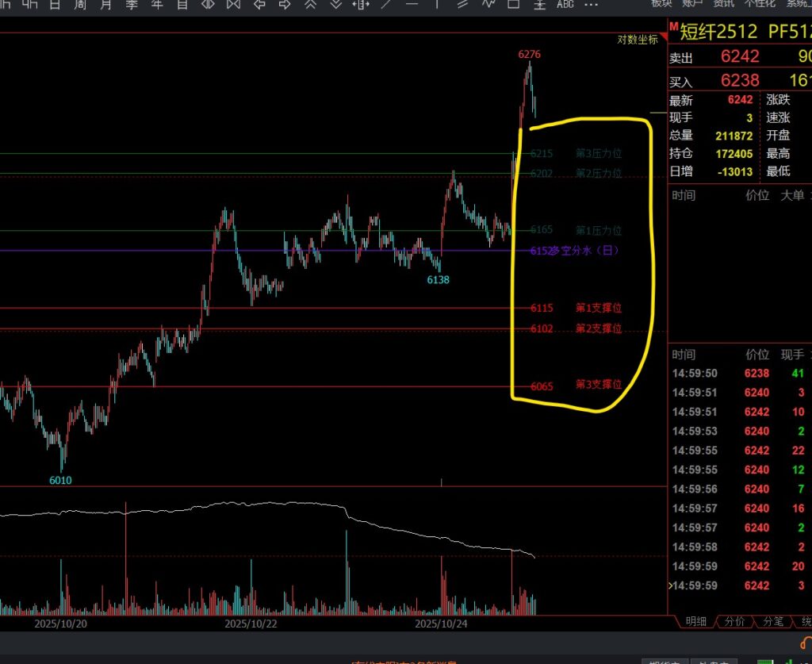The height and width of the screenshot is (664, 812).
Task: Click the double down chevron icon
Action: click(336, 4)
